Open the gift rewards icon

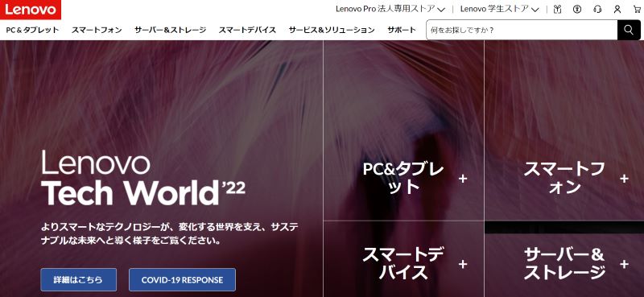[x=557, y=9]
